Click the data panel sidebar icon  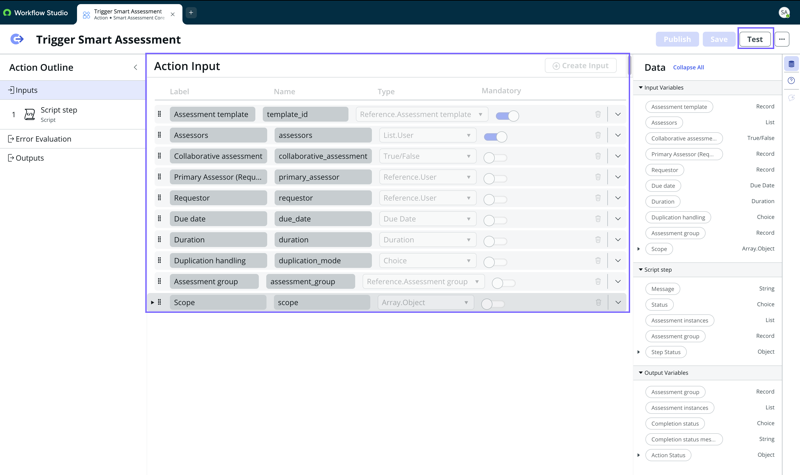(791, 64)
